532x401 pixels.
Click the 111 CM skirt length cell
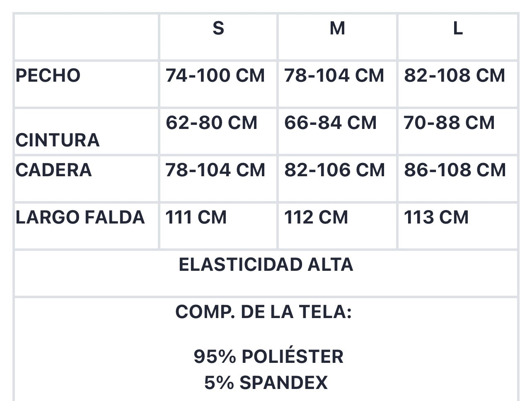[218, 226]
